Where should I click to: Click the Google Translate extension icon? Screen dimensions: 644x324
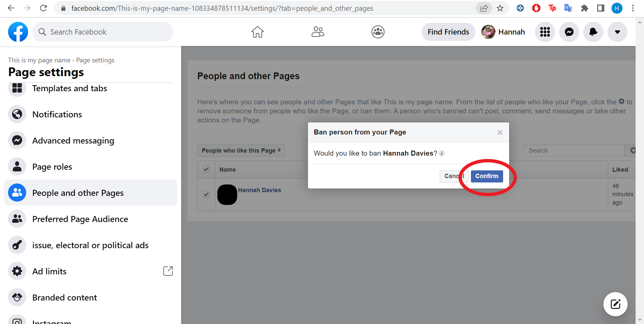pyautogui.click(x=568, y=8)
